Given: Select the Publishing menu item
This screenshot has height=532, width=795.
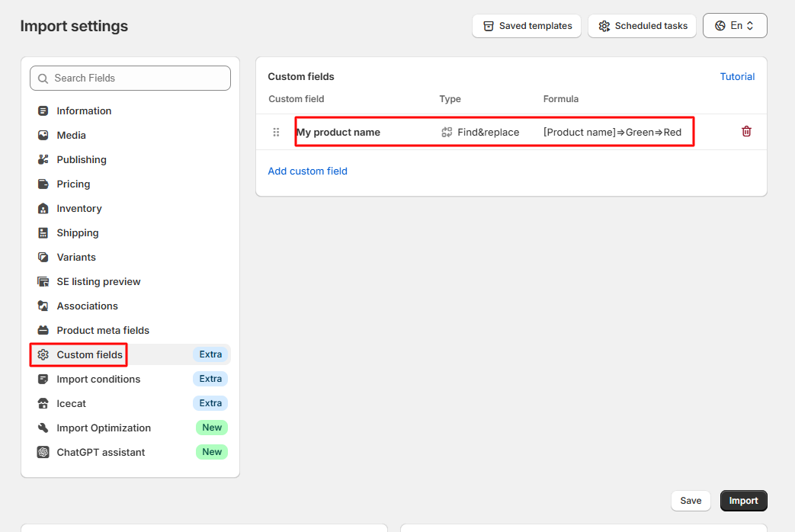Looking at the screenshot, I should coord(130,159).
